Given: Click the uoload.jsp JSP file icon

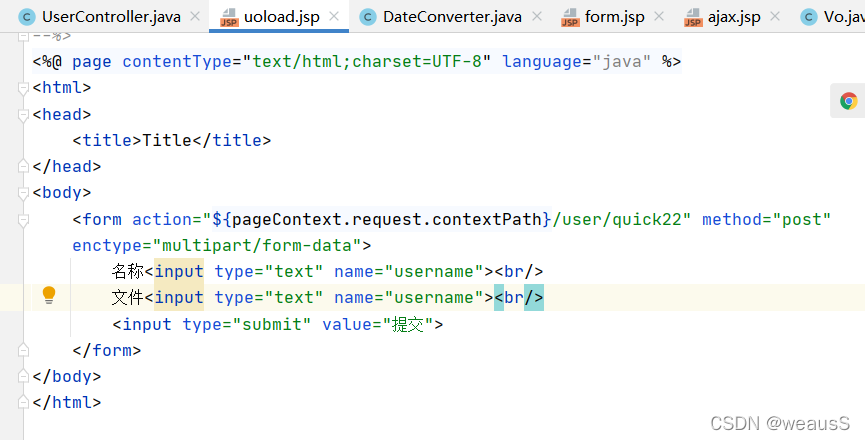Looking at the screenshot, I should click(228, 17).
